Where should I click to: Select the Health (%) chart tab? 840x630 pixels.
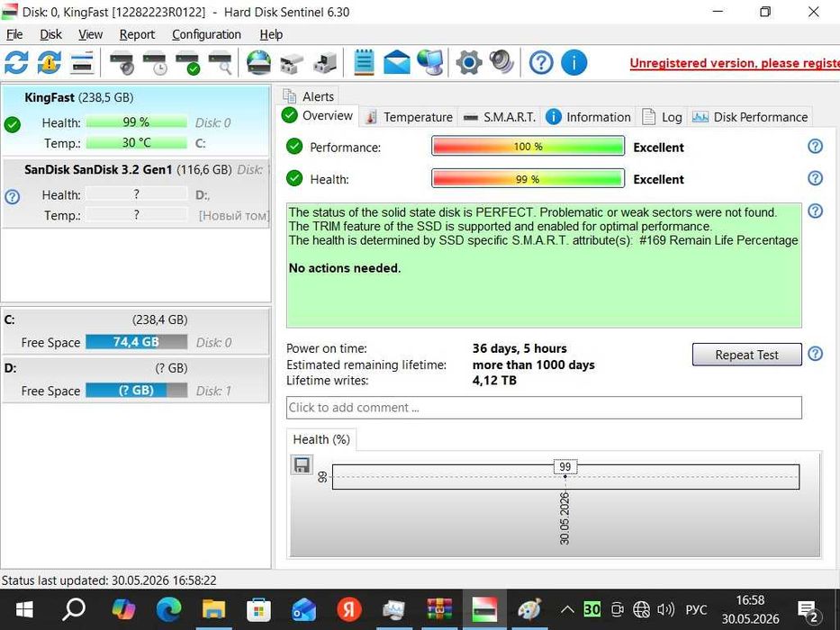[321, 439]
